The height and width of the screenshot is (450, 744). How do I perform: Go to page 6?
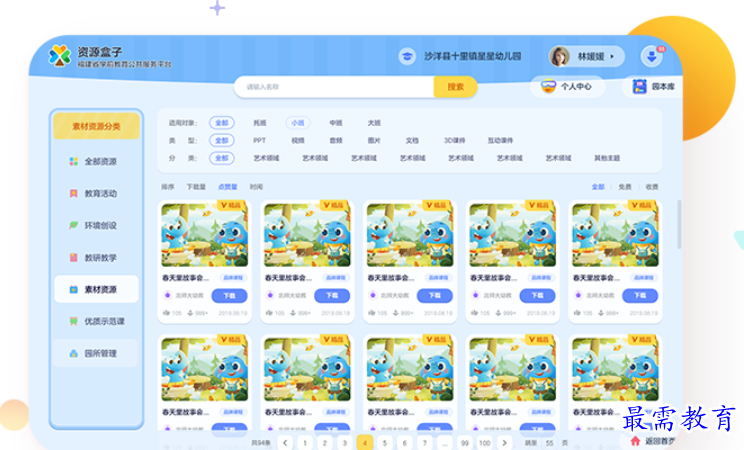pyautogui.click(x=404, y=442)
